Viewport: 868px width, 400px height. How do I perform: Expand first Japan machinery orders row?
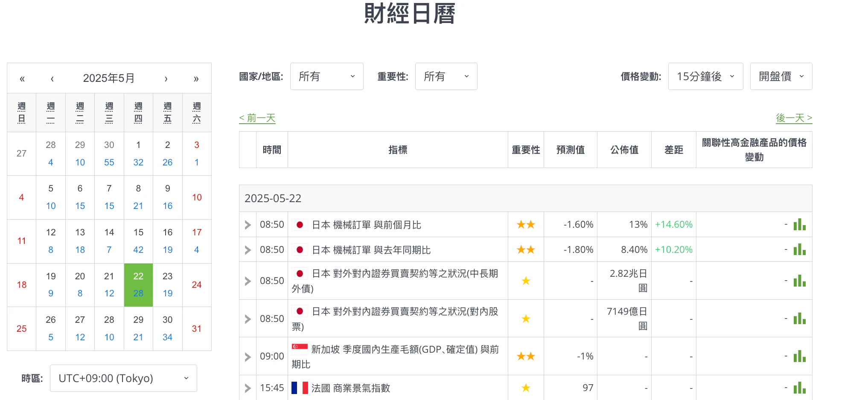pos(248,225)
